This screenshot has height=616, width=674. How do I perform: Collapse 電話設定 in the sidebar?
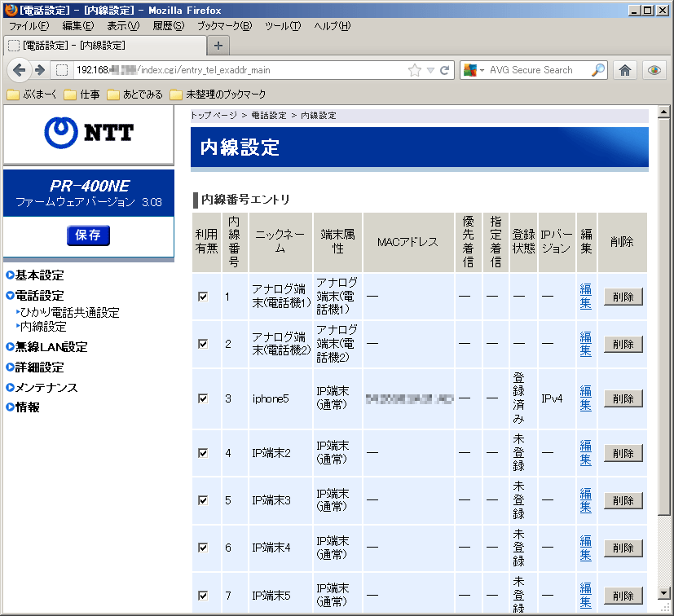[x=35, y=296]
